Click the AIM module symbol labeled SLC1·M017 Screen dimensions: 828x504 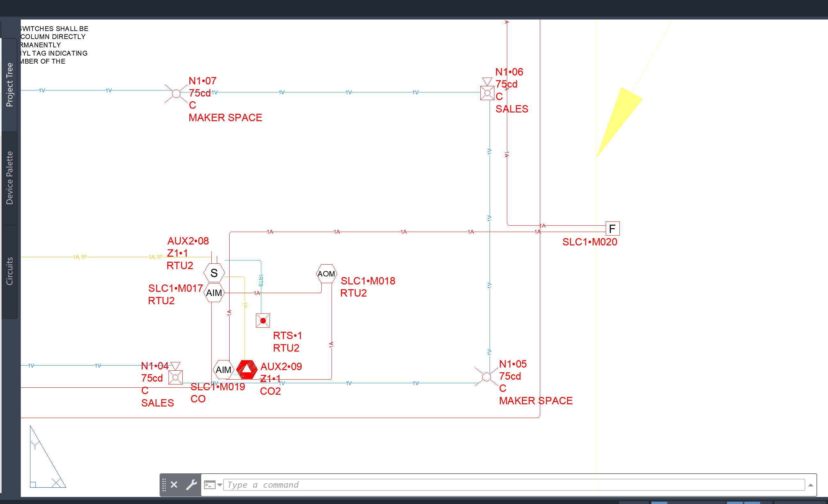214,292
